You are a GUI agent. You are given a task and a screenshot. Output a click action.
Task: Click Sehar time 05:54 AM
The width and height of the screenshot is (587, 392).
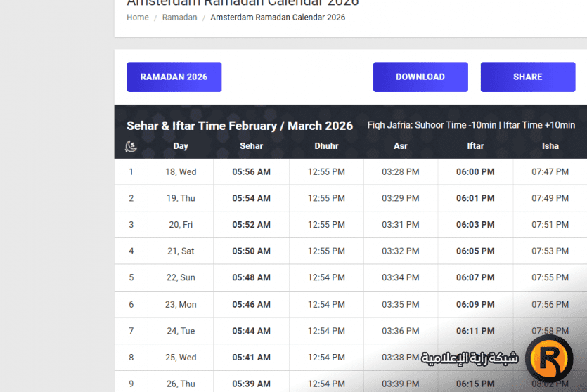click(251, 199)
